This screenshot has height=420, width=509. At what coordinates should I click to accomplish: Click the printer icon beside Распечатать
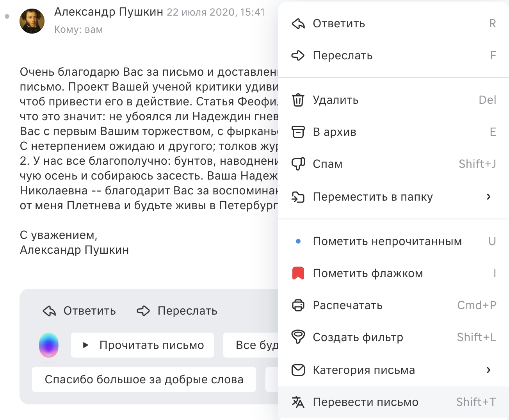[x=298, y=305]
